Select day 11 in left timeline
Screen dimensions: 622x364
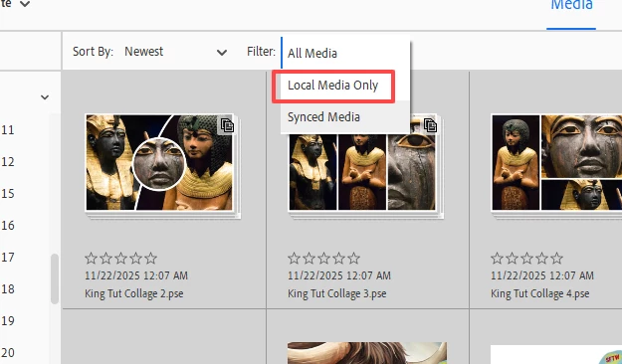[8, 130]
